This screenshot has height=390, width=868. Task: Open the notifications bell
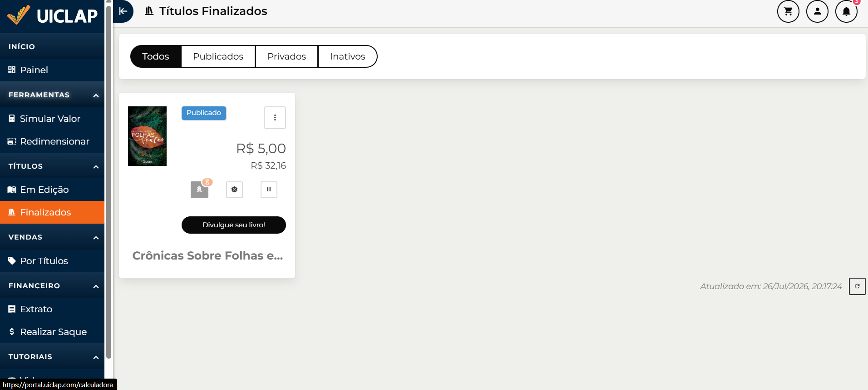point(846,11)
